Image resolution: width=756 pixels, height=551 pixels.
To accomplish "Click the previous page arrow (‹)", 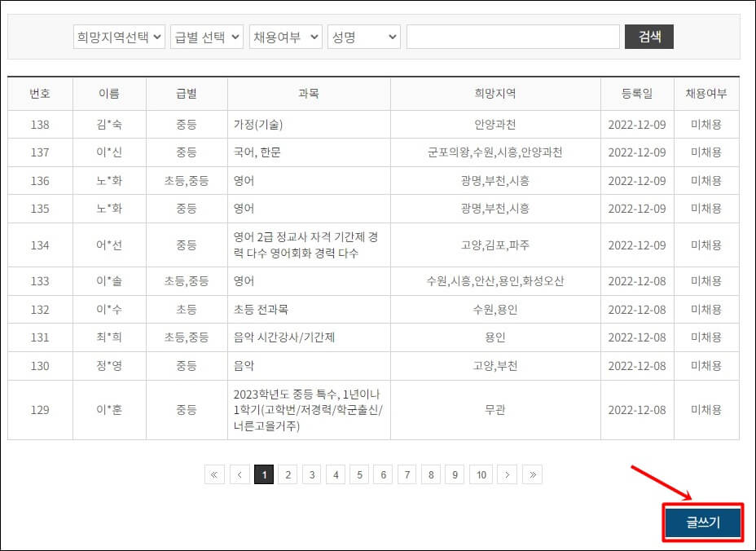I will [239, 474].
